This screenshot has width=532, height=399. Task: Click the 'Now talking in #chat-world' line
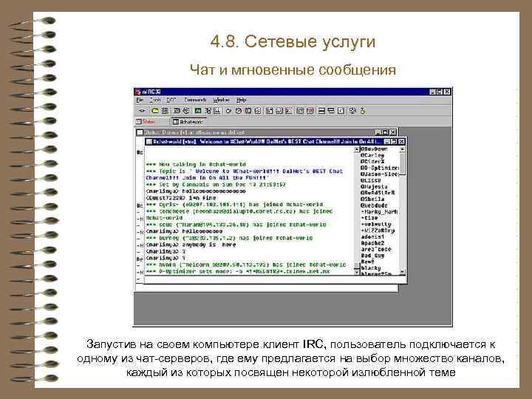point(196,164)
